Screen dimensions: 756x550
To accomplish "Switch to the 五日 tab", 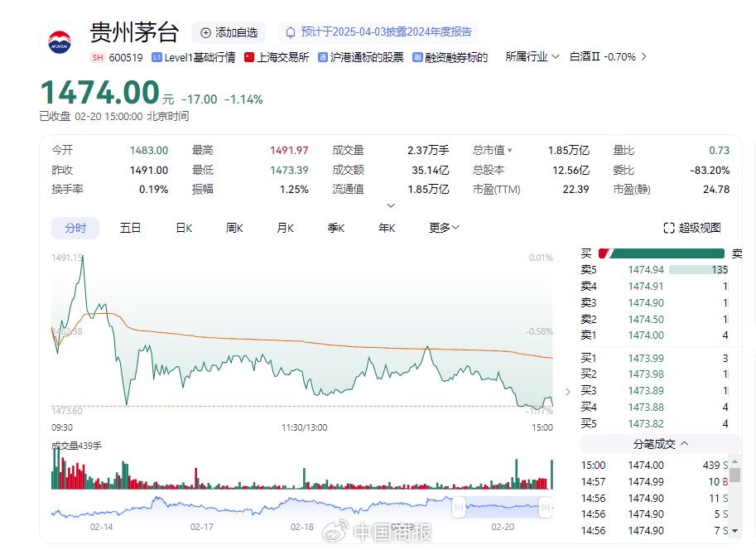I will [130, 228].
